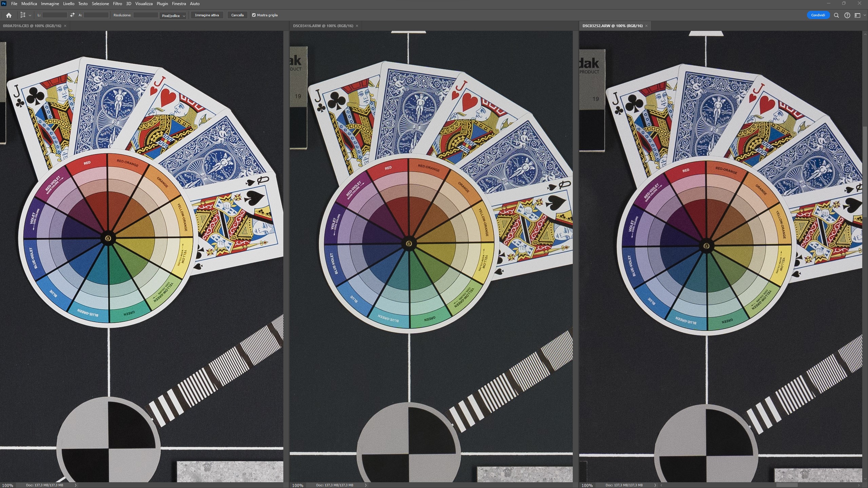Close the DSC03416.ARW document tab
Screen dimensions: 868x488
coord(357,26)
